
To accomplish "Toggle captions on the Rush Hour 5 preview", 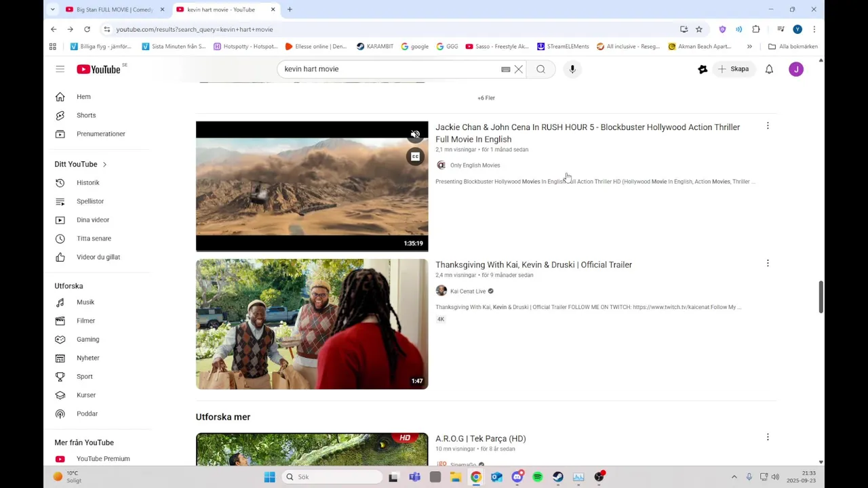I will 415,157.
